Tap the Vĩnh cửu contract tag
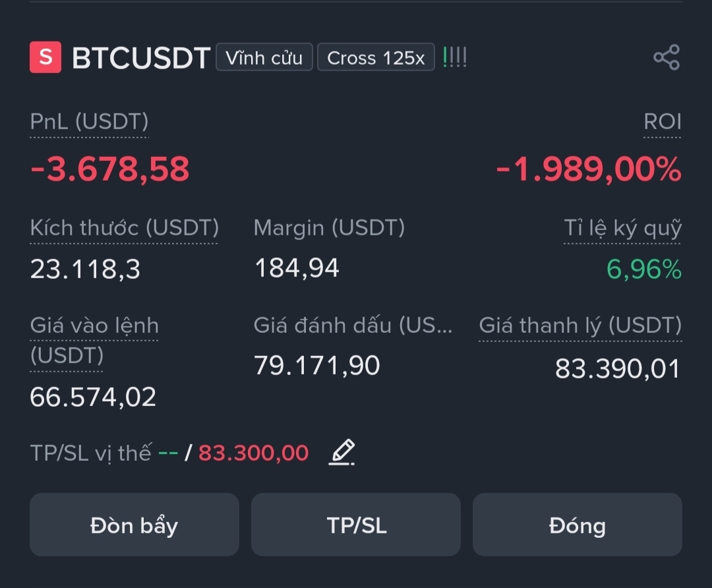This screenshot has height=588, width=712. [x=264, y=57]
